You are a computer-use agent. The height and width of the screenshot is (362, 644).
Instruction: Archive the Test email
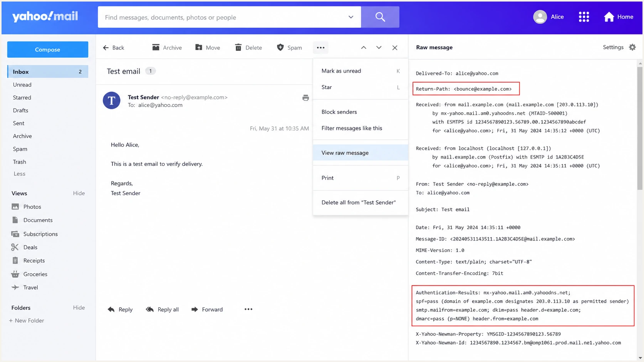[x=167, y=48]
